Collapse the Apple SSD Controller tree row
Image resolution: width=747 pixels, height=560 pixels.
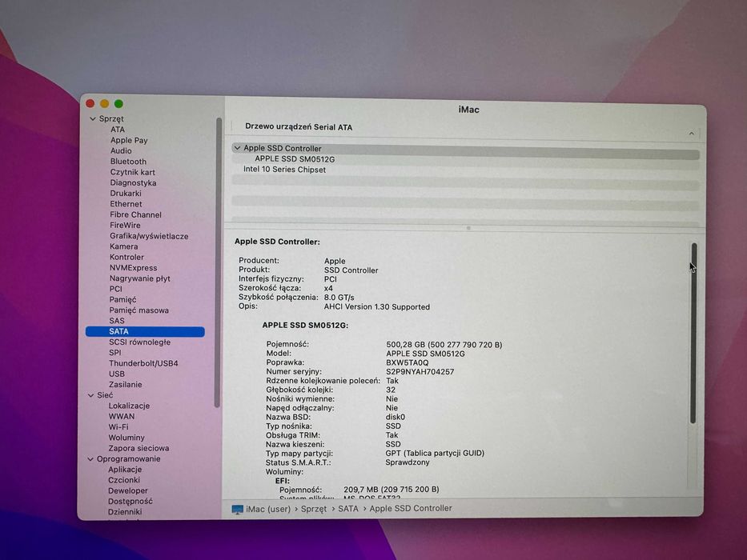pos(237,148)
